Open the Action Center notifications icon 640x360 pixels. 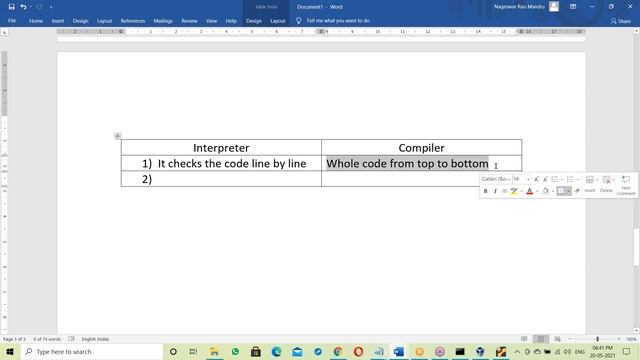[x=627, y=351]
